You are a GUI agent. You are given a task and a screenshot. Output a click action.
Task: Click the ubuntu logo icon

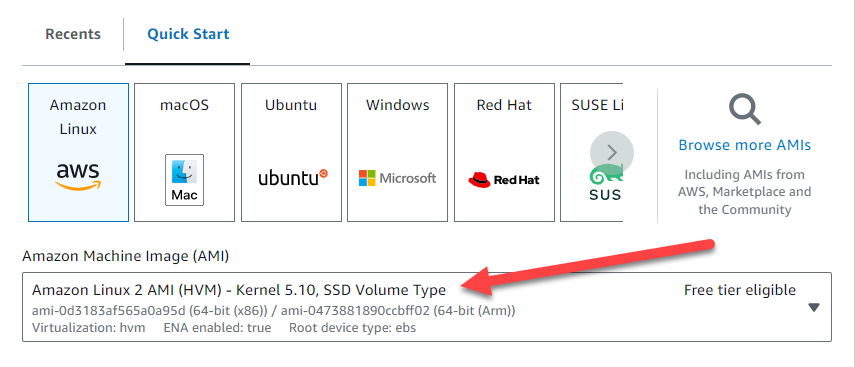293,178
